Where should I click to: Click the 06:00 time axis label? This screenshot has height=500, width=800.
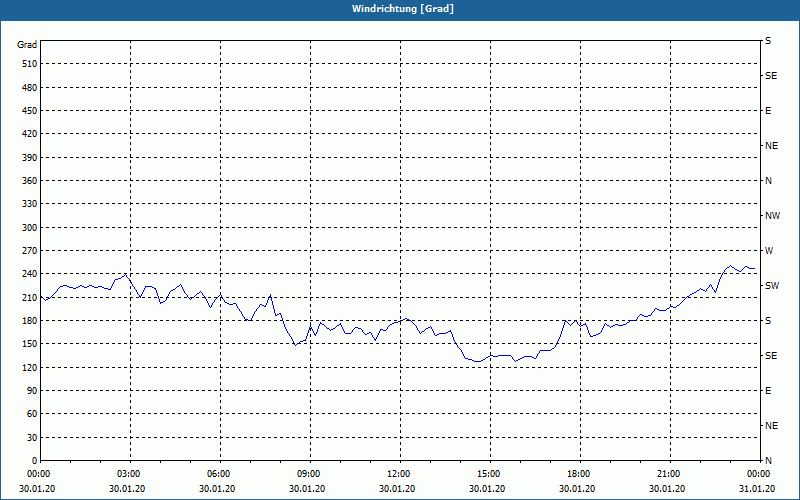pos(217,474)
